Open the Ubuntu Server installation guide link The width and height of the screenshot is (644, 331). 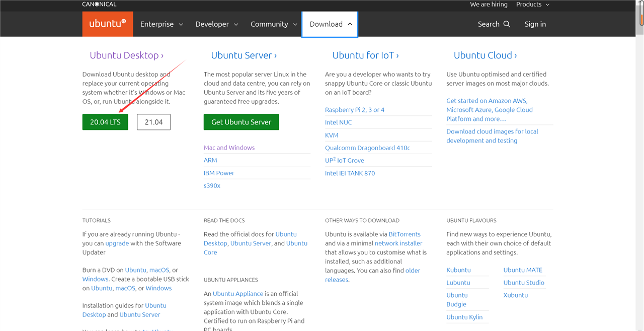pyautogui.click(x=140, y=314)
